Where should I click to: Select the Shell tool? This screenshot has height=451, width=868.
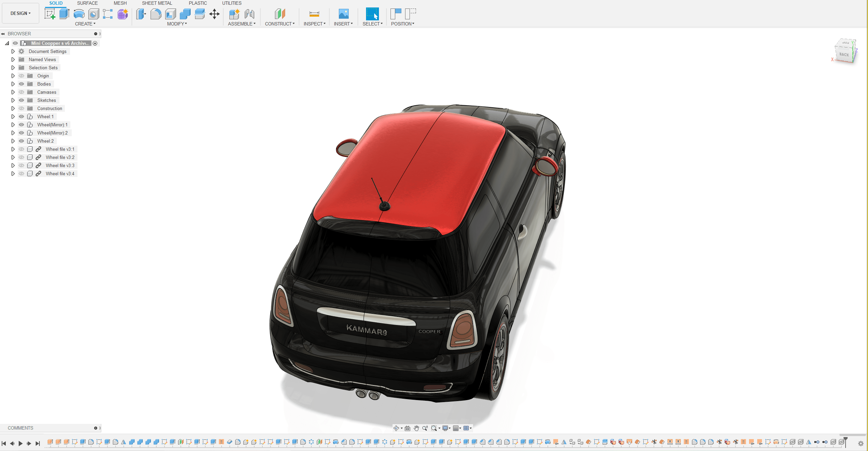click(x=171, y=14)
